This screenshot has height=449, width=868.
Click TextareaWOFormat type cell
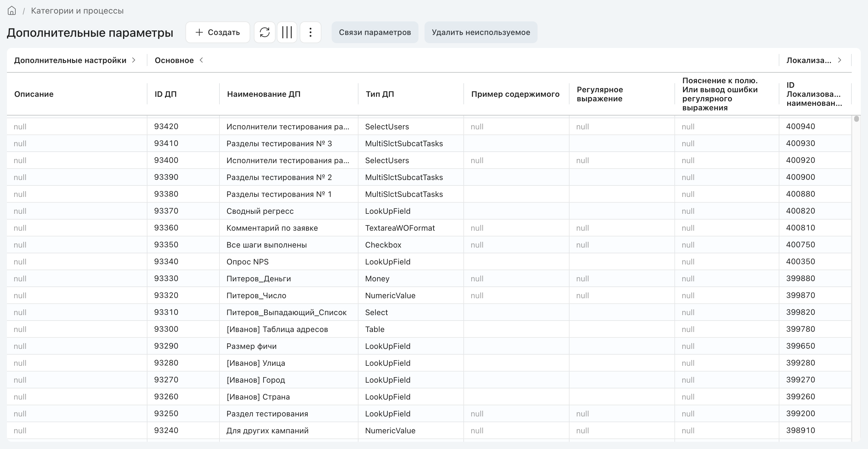pyautogui.click(x=411, y=228)
